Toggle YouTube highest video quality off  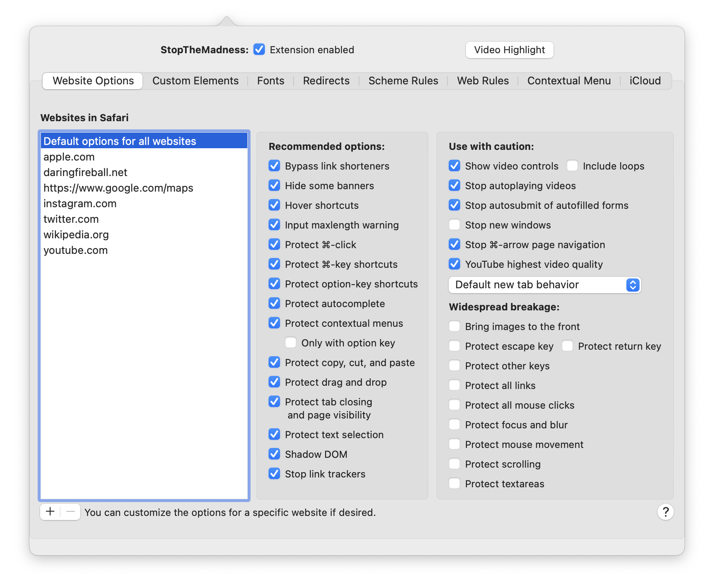coord(454,264)
